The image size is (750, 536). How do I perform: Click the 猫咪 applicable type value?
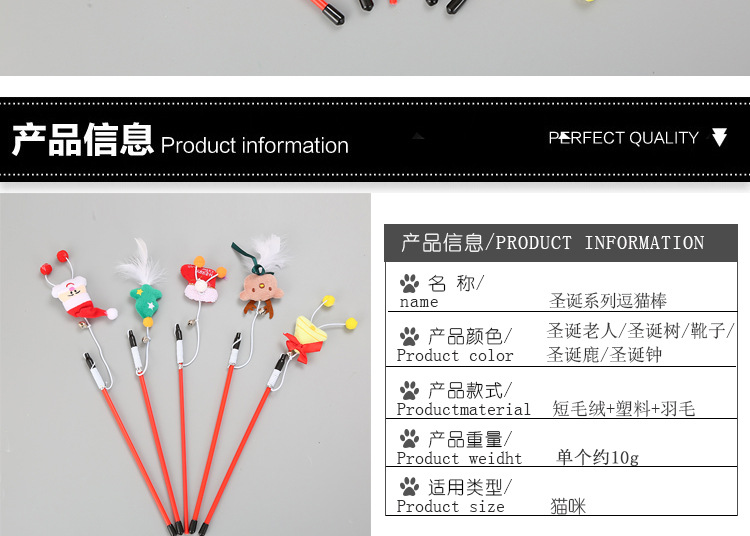[568, 506]
